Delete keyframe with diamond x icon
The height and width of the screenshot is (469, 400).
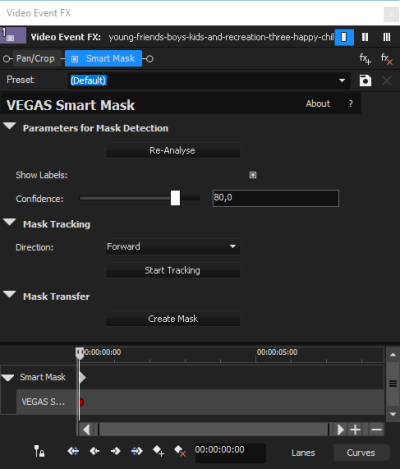tap(180, 451)
